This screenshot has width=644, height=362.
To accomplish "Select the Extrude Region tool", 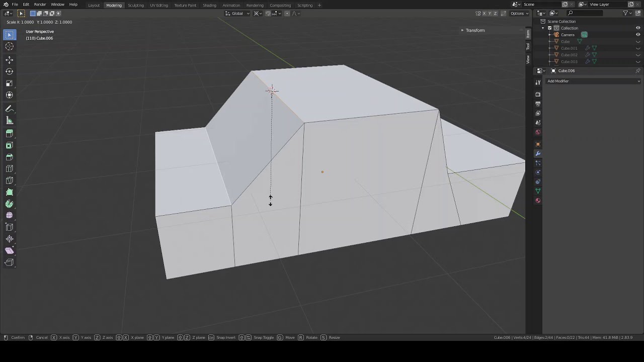I will pos(9,134).
